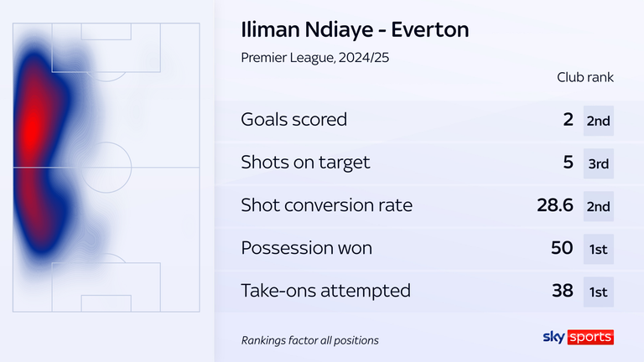Select the Iliman Ndiaye - Everton title

pos(355,29)
